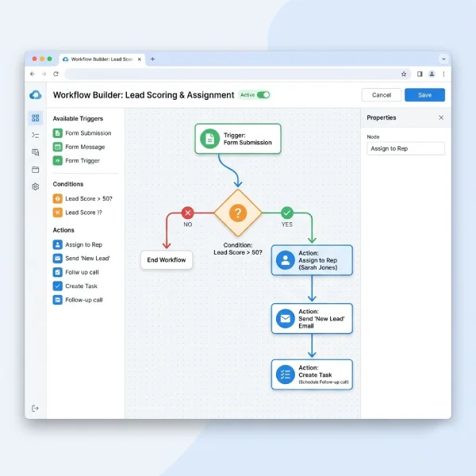Bookmark this page with the star
The width and height of the screenshot is (476, 476).
point(404,74)
